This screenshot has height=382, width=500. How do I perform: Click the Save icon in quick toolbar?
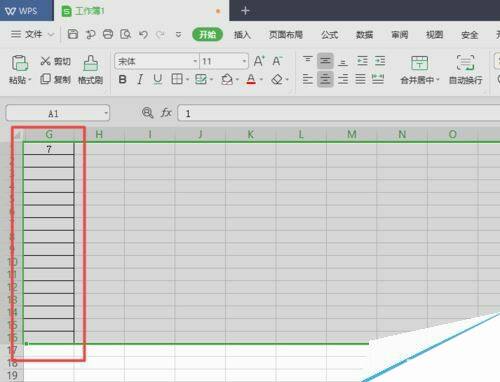pyautogui.click(x=73, y=34)
